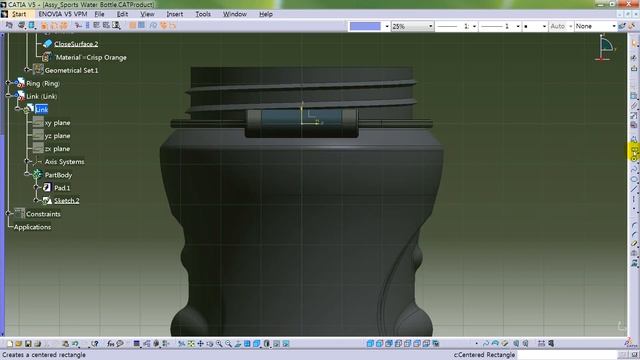This screenshot has width=640, height=360.
Task: Click the second Quick View cube icon
Action: (x=380, y=344)
